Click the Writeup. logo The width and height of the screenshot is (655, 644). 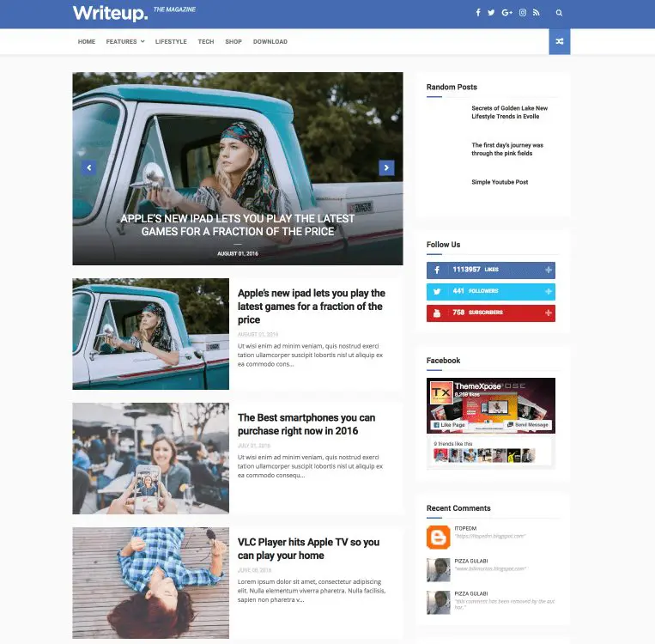point(110,13)
